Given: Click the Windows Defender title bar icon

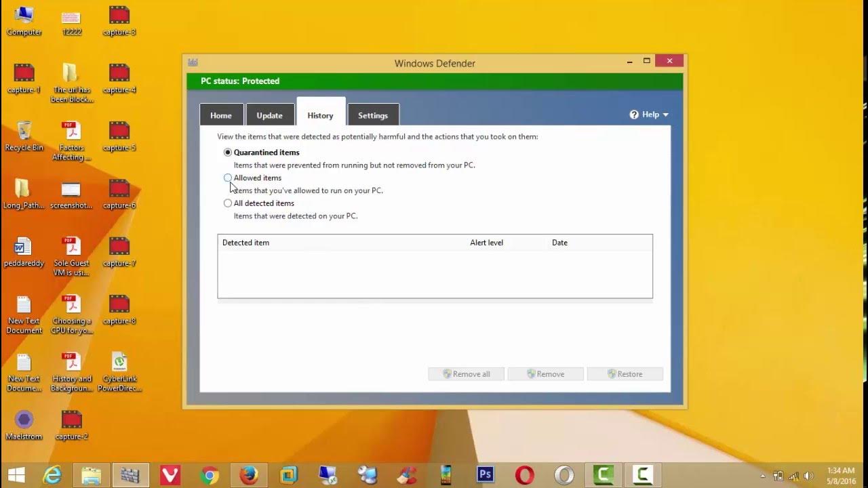Looking at the screenshot, I should tap(193, 62).
